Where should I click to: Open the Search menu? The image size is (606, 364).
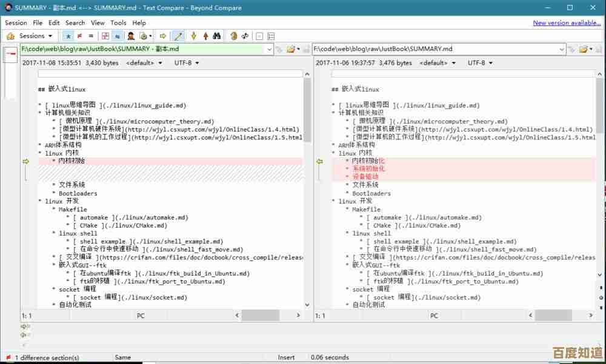(x=75, y=23)
